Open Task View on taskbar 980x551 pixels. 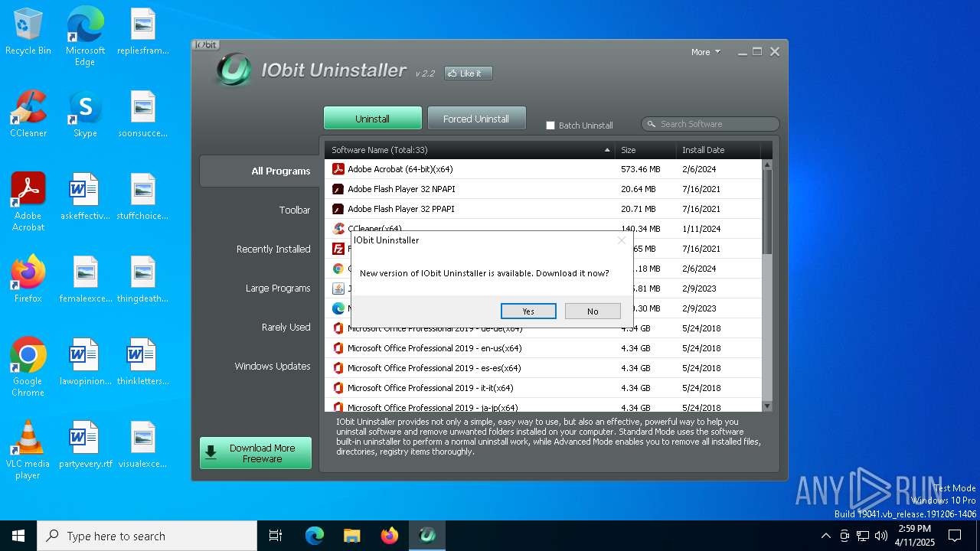(276, 536)
